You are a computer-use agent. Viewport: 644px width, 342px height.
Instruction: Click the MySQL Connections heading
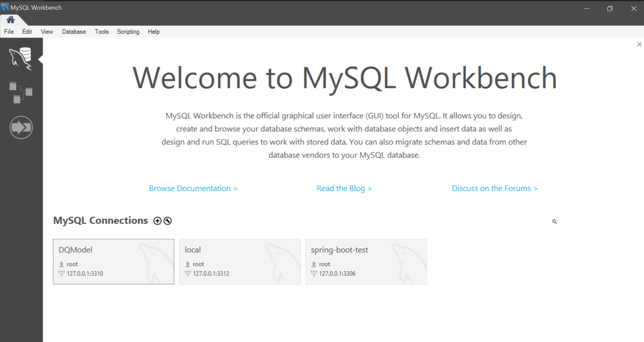tap(101, 221)
